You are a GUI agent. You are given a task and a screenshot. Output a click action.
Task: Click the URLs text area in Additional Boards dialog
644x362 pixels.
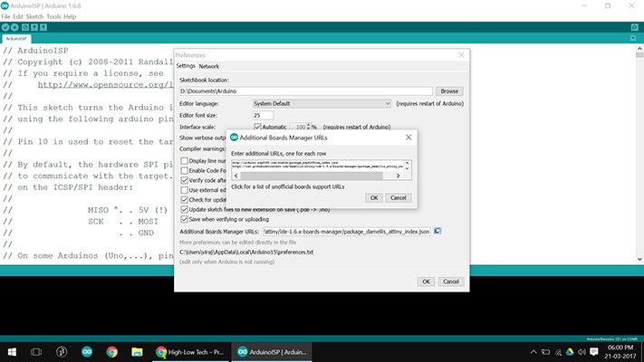(x=318, y=165)
